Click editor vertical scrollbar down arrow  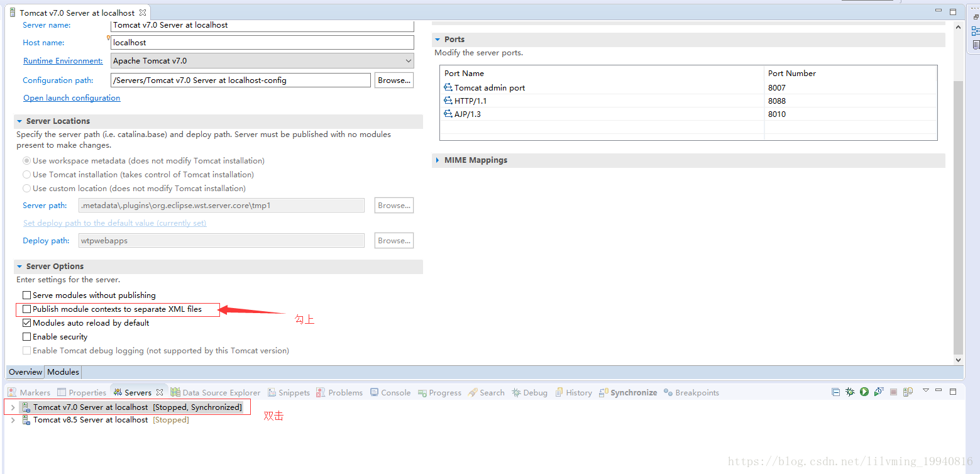[958, 360]
